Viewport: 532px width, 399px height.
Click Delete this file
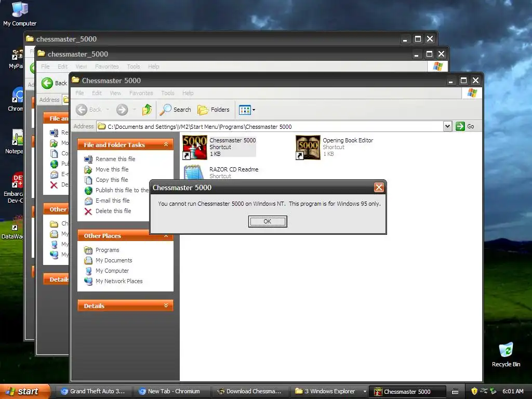tap(113, 211)
